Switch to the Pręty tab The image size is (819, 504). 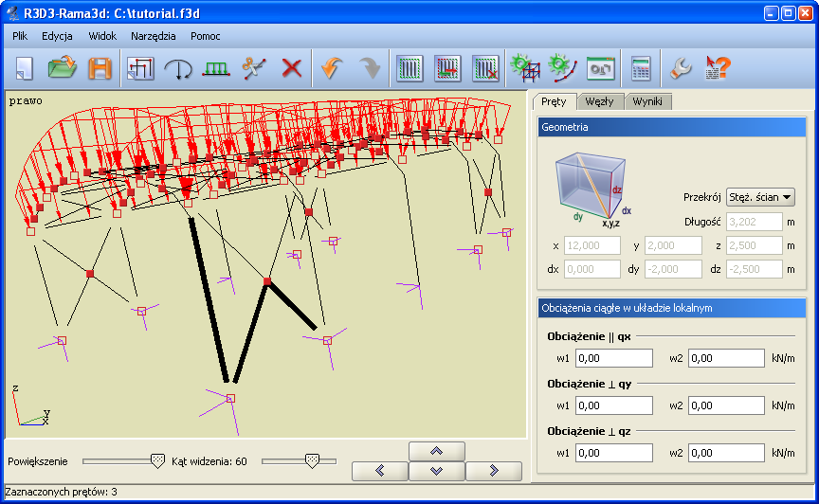click(555, 101)
